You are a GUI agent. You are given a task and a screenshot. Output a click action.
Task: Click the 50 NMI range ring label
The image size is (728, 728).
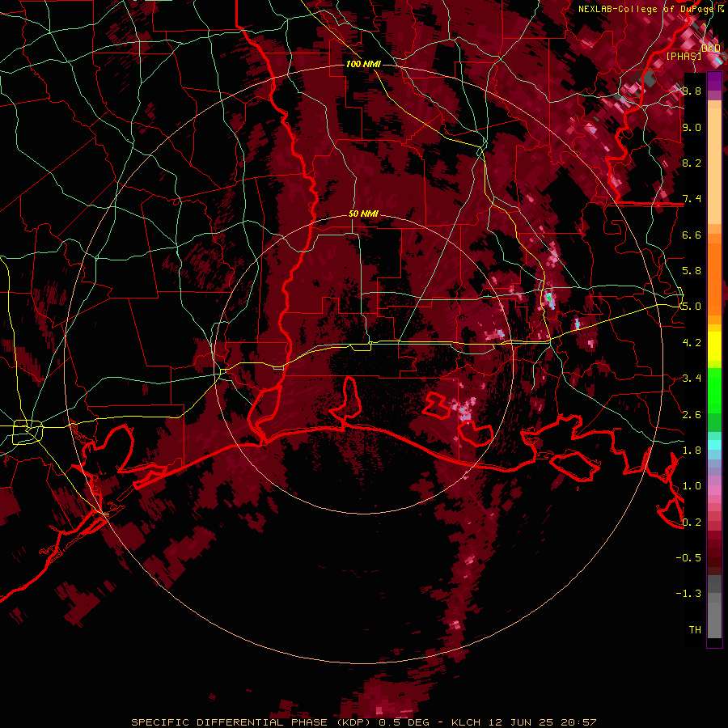pyautogui.click(x=363, y=214)
